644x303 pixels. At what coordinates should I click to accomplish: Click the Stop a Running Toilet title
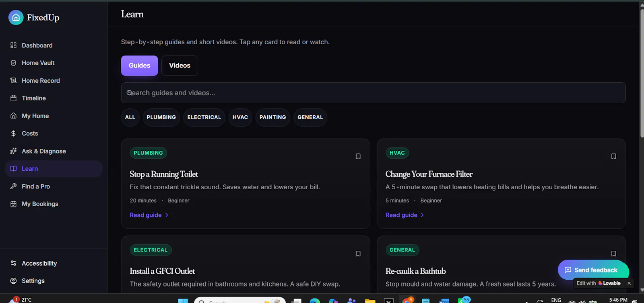point(164,174)
